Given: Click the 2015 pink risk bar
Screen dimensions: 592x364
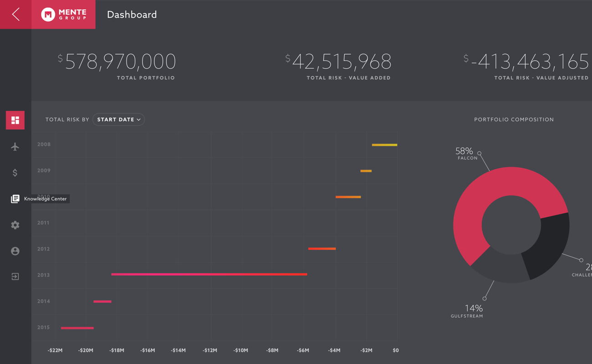Looking at the screenshot, I should pos(77,328).
